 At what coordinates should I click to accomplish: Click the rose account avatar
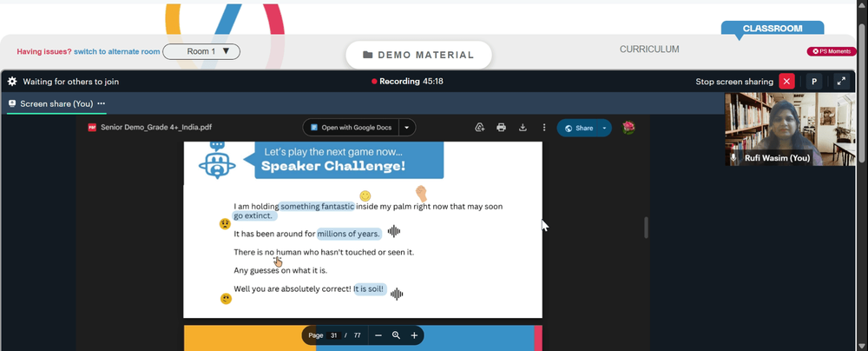point(628,128)
